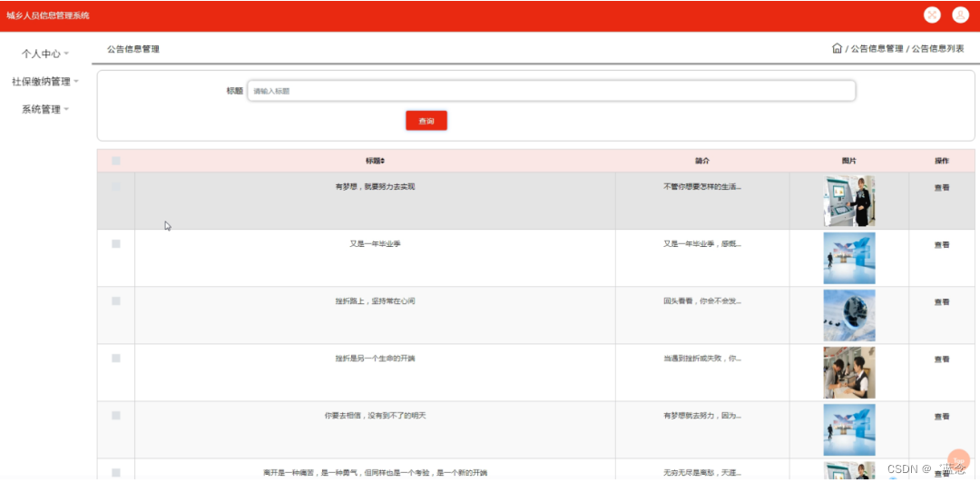The height and width of the screenshot is (483, 980).
Task: Click the thumbnail image for 有梦想，就要努力去实现
Action: coord(848,201)
